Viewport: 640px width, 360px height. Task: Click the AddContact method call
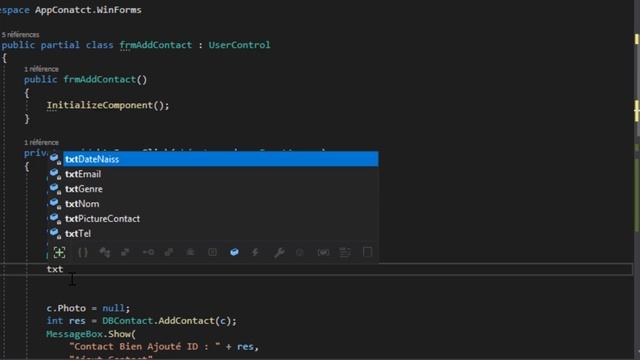[186, 321]
